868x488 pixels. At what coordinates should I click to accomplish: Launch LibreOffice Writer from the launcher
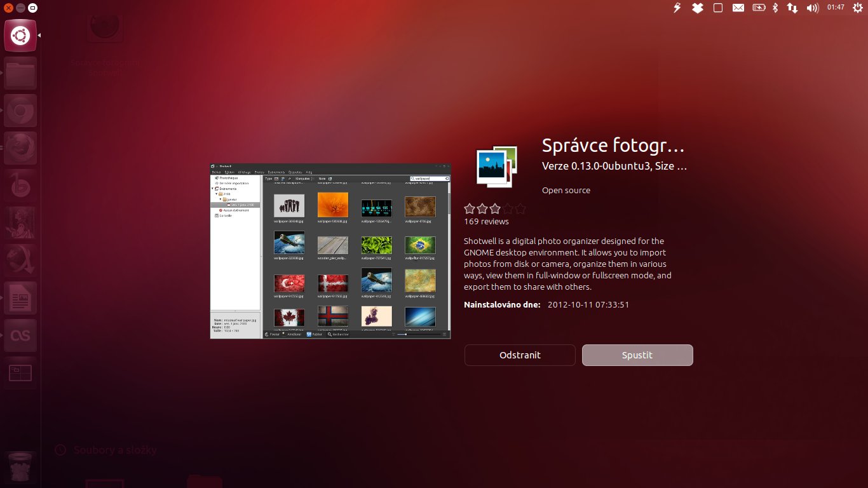coord(20,298)
